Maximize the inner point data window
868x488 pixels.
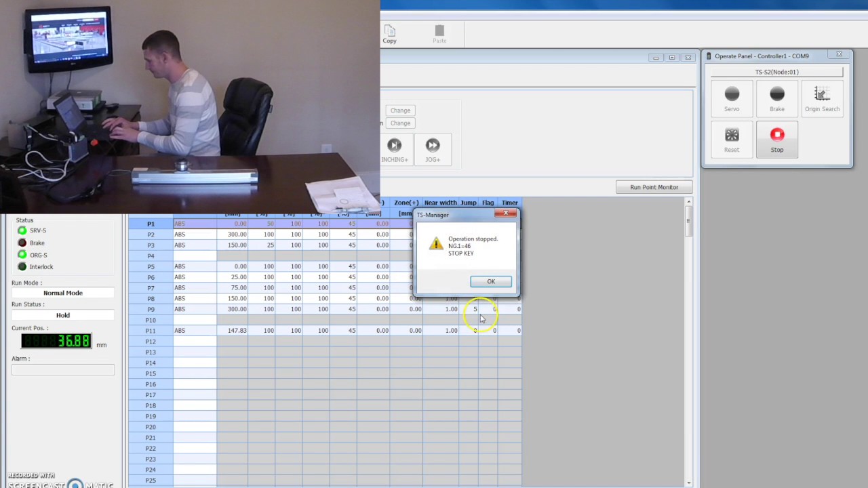tap(672, 58)
